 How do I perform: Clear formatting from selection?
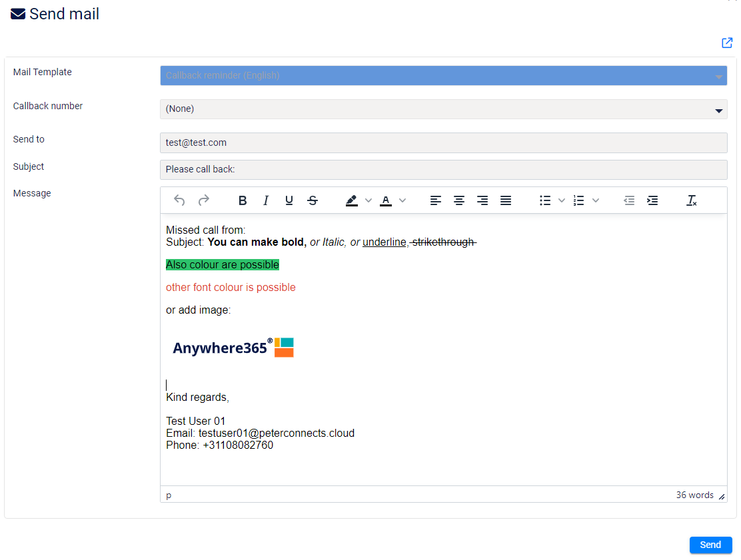pyautogui.click(x=692, y=200)
